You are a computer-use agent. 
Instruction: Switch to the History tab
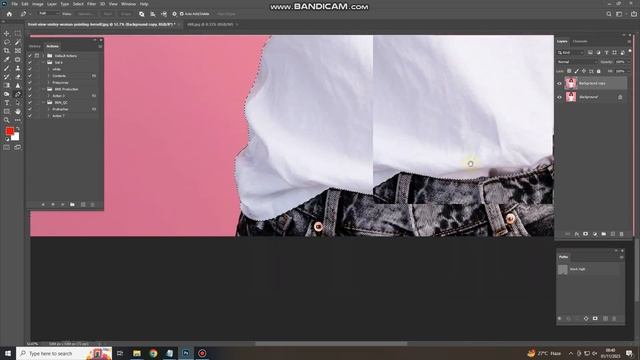[35, 46]
